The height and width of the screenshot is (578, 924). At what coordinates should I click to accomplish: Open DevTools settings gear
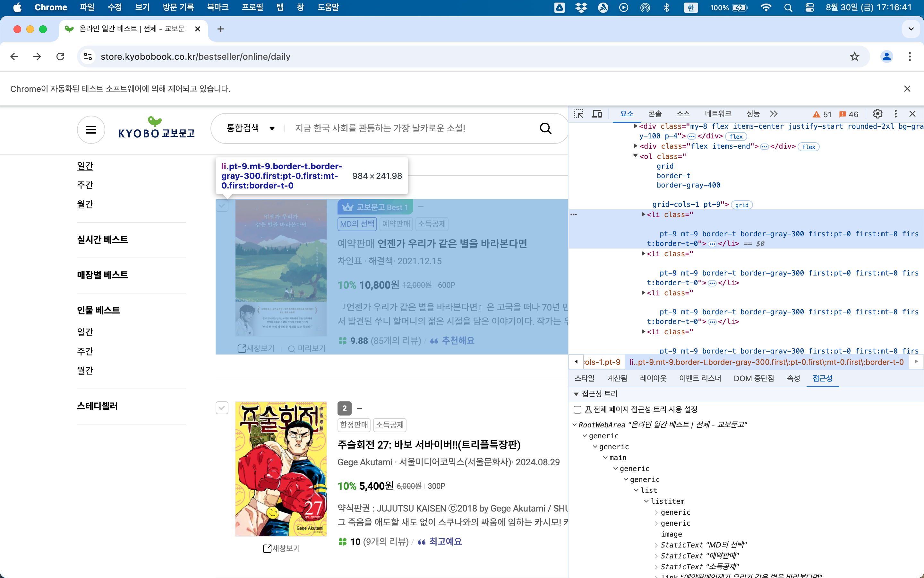coord(877,114)
